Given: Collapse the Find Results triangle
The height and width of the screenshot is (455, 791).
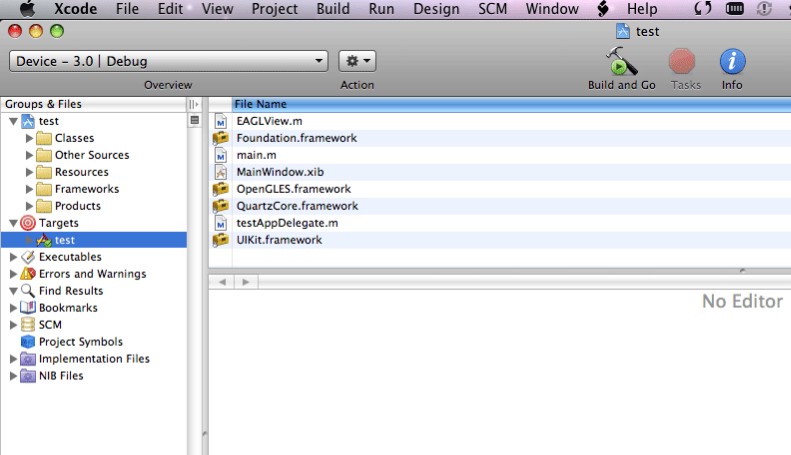Looking at the screenshot, I should [14, 291].
